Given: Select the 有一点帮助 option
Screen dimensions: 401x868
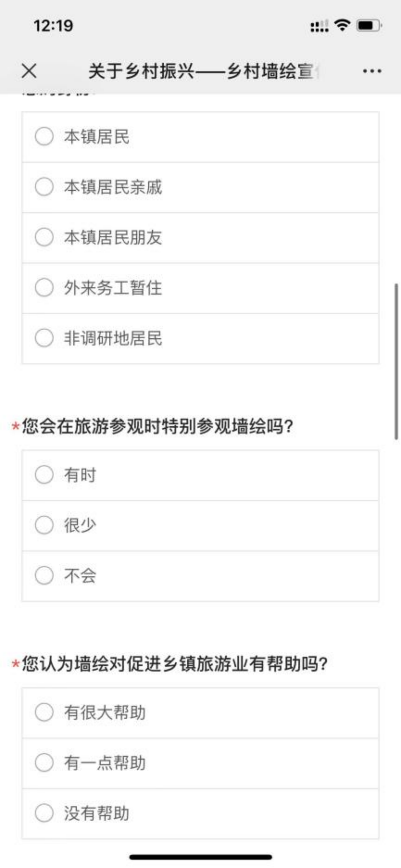Looking at the screenshot, I should click(44, 763).
